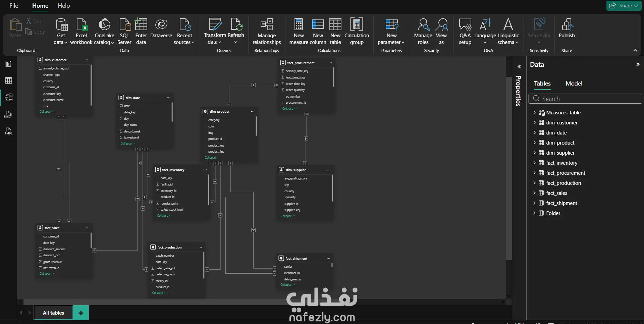
Task: Switch to Model tab in Data pane
Action: tap(574, 84)
